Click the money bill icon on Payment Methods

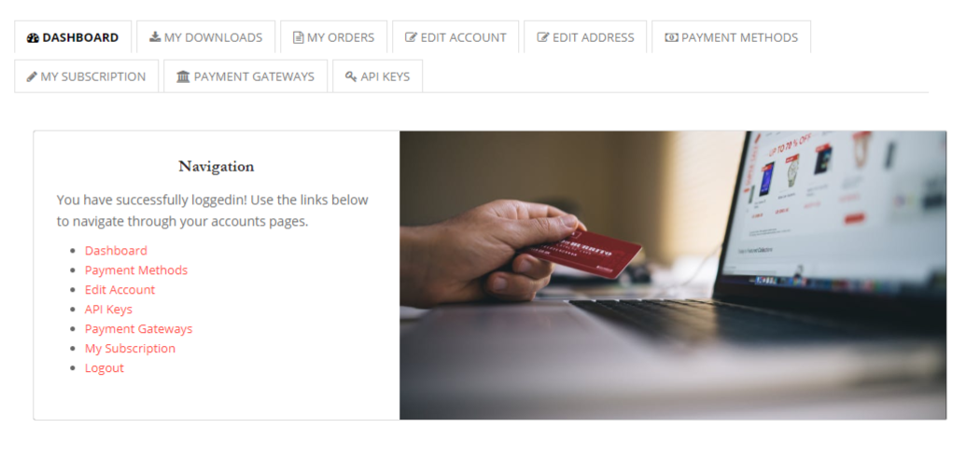(x=671, y=37)
